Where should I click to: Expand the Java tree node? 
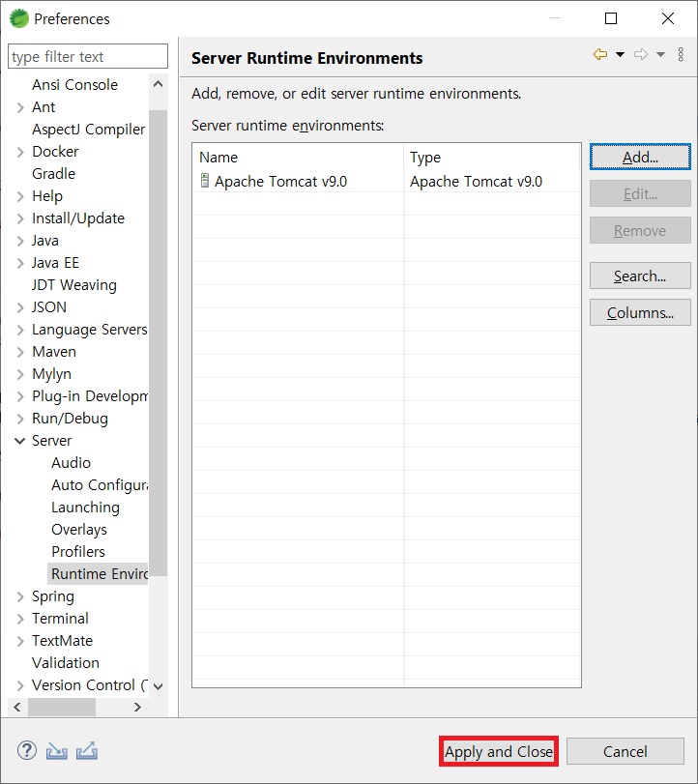(20, 241)
